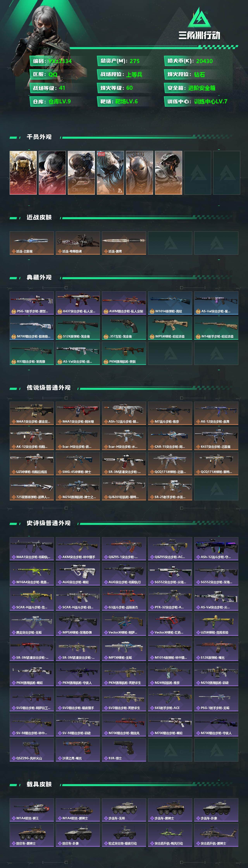Choose the SMG-45冲锋枪-骑士 skin
The width and height of the screenshot is (248, 868).
click(x=78, y=463)
